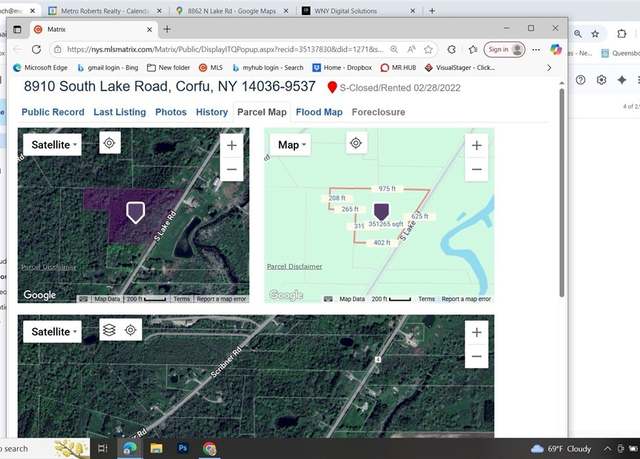Open the Home - Dropbox bookmark
Viewport: 640px width, 459px height.
point(342,68)
